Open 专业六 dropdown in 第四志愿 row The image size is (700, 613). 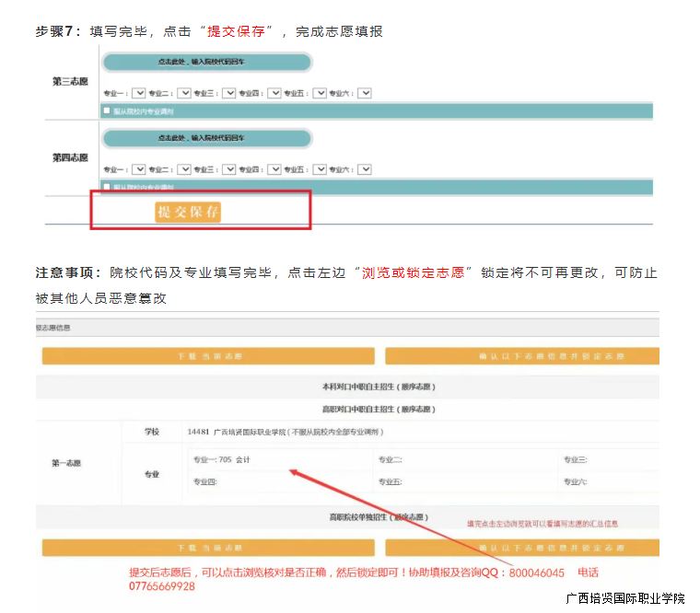coord(365,169)
